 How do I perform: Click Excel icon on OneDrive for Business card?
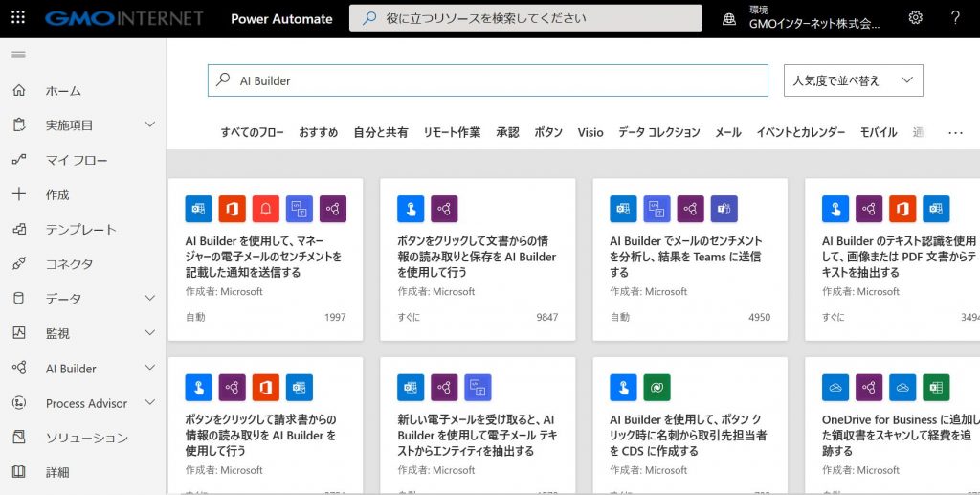pyautogui.click(x=936, y=388)
